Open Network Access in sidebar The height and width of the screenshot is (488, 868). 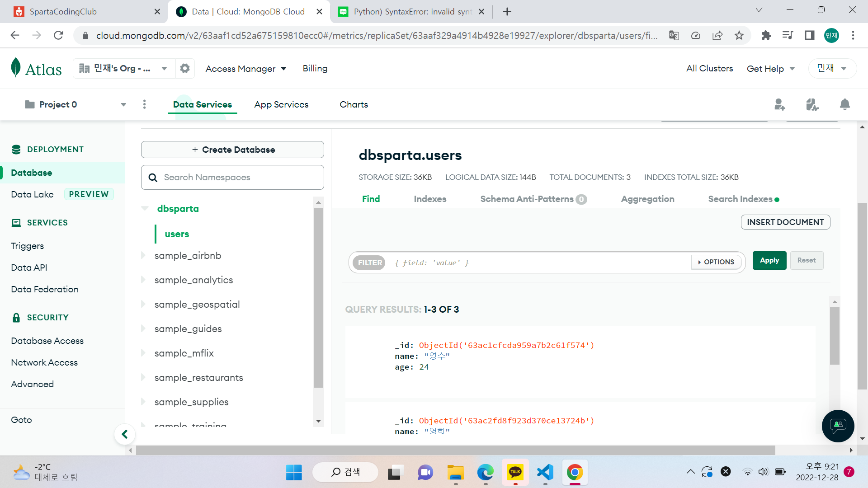[x=44, y=362]
